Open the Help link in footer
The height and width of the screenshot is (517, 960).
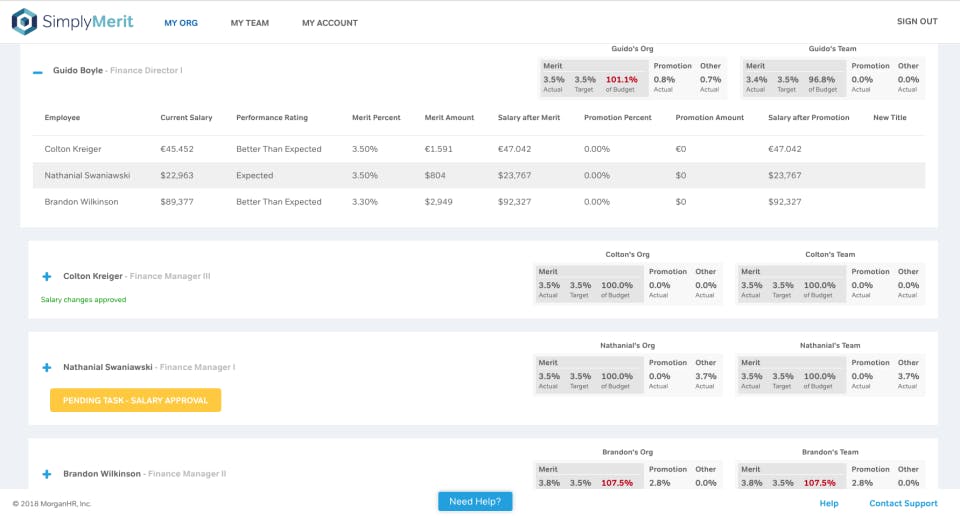[x=829, y=503]
